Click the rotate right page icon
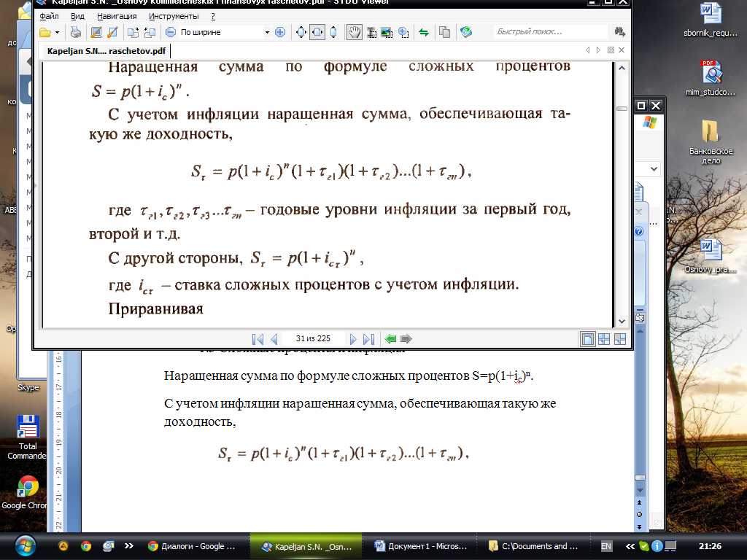Screen dimensions: 747x560 pyautogui.click(x=150, y=32)
